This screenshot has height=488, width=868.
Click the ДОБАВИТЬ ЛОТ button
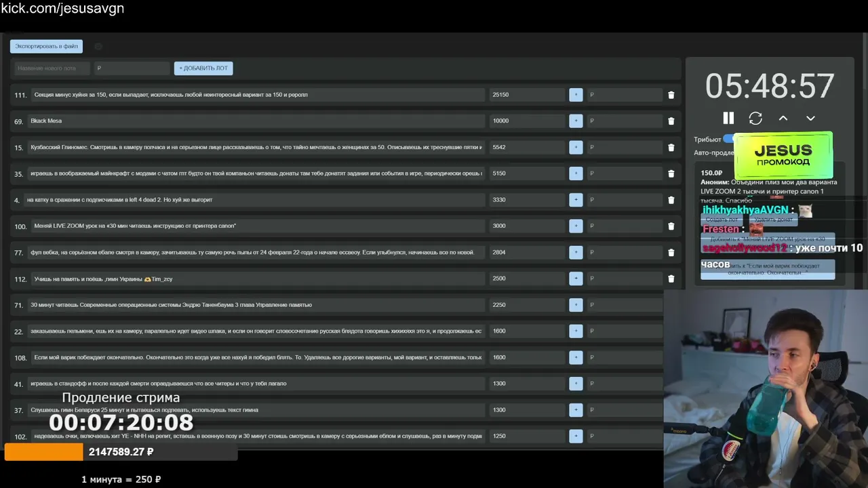point(203,68)
